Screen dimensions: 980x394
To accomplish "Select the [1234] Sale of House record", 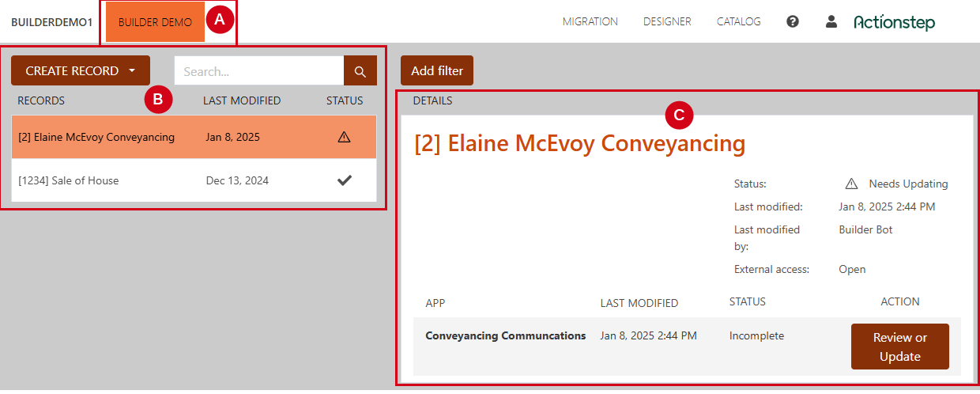I will (x=194, y=180).
